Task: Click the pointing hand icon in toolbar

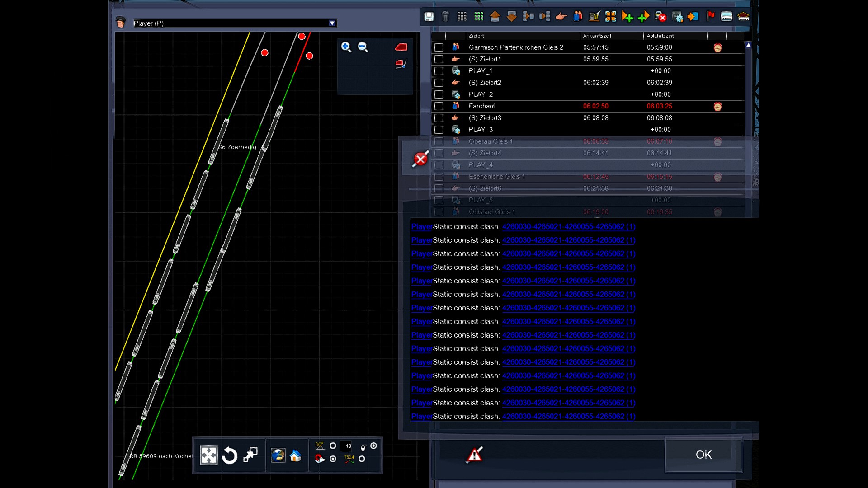Action: point(561,17)
